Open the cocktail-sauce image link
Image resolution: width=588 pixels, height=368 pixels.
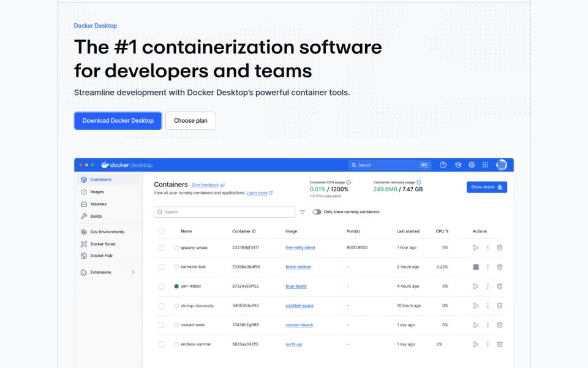tap(300, 305)
